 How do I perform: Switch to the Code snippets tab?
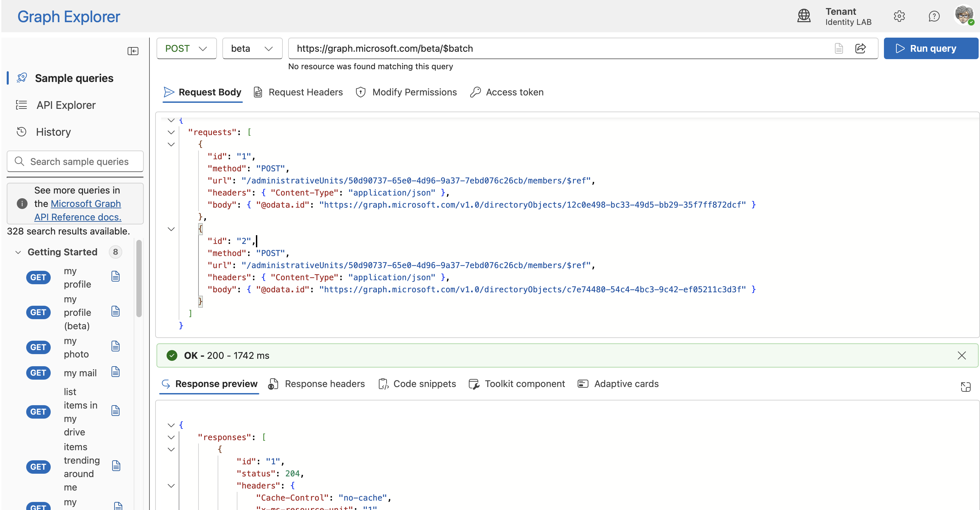(417, 384)
